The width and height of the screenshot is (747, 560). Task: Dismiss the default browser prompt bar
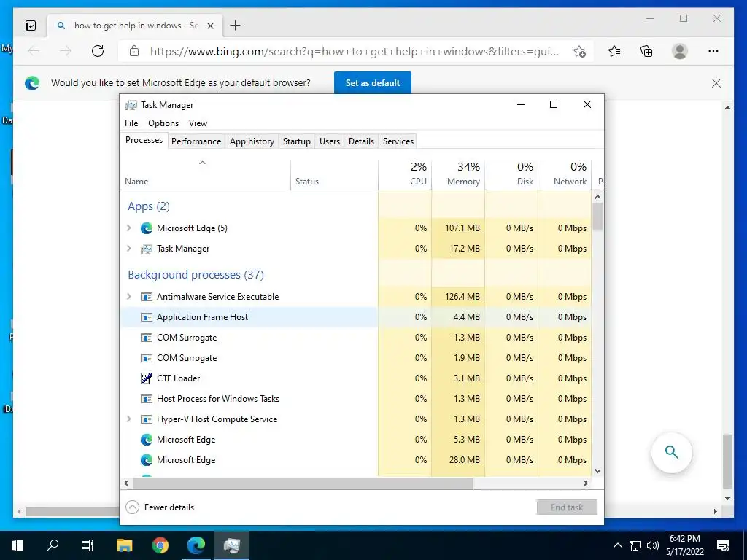(x=716, y=83)
